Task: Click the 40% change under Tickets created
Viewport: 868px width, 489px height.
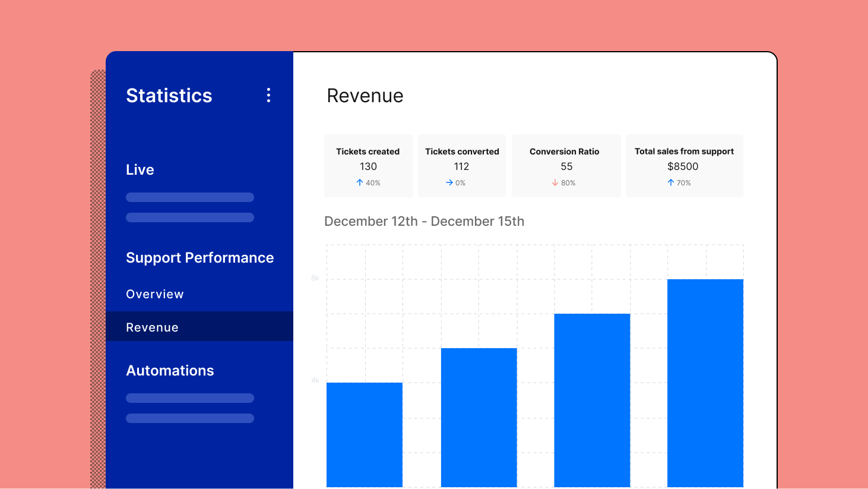Action: point(373,183)
